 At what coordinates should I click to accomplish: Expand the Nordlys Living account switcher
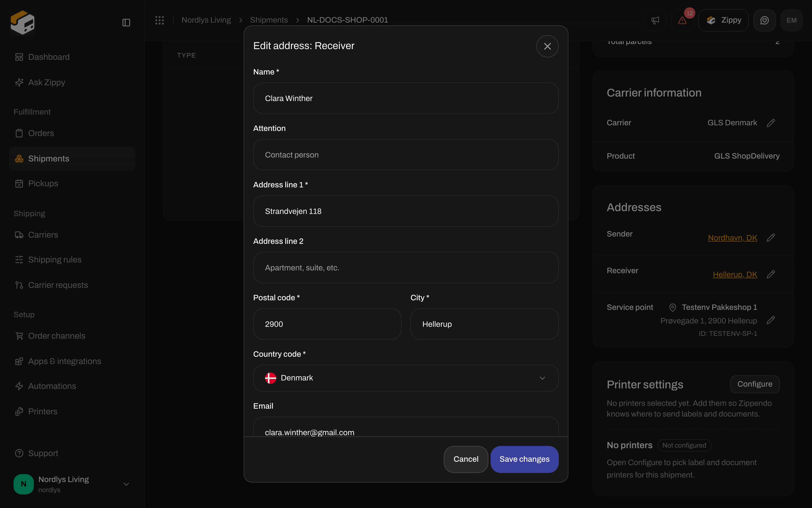pyautogui.click(x=72, y=484)
